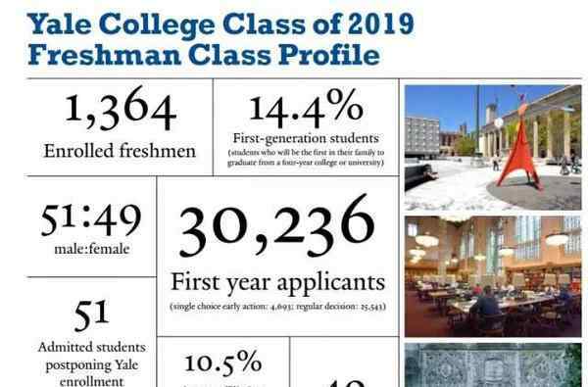Image resolution: width=588 pixels, height=387 pixels.
Task: Click the first-generation fine print description
Action: pos(306,158)
